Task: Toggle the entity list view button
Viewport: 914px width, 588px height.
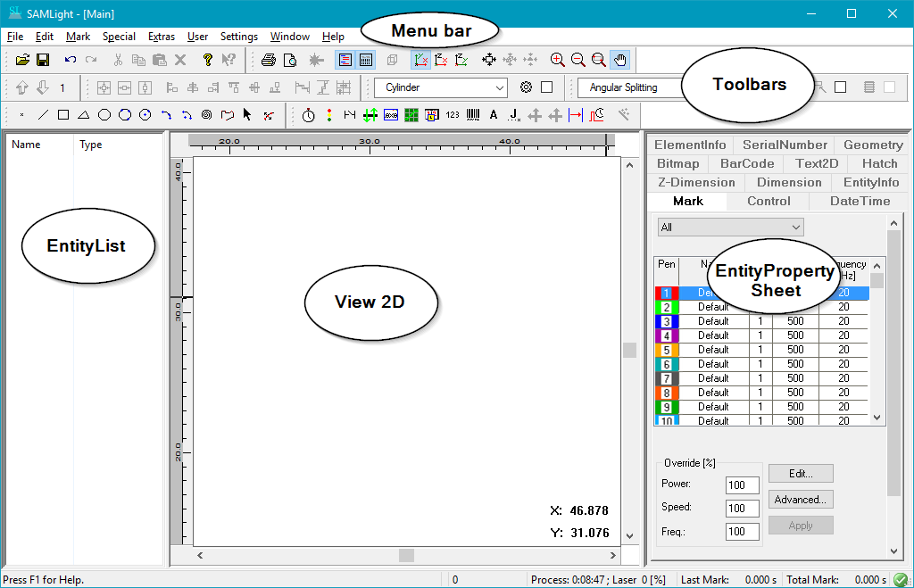Action: point(345,60)
